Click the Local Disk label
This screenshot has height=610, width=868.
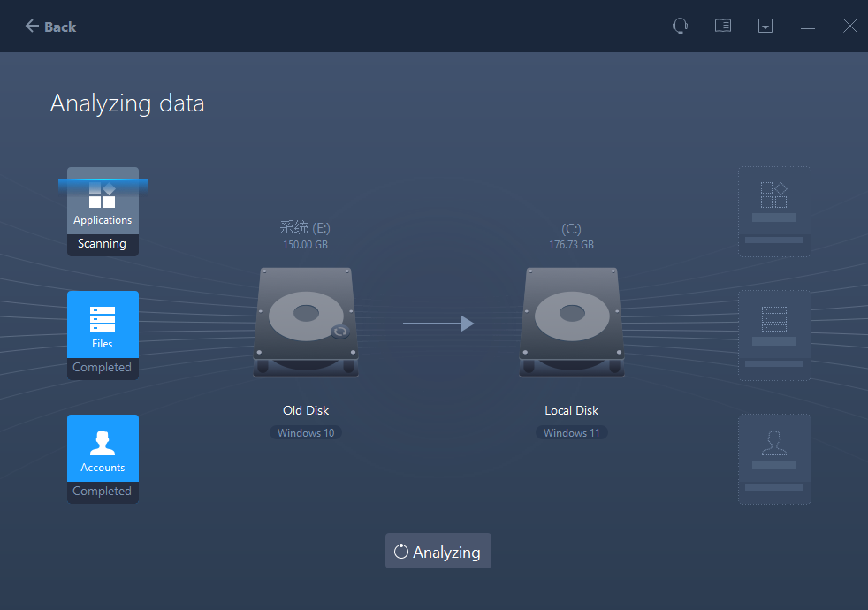(x=572, y=410)
